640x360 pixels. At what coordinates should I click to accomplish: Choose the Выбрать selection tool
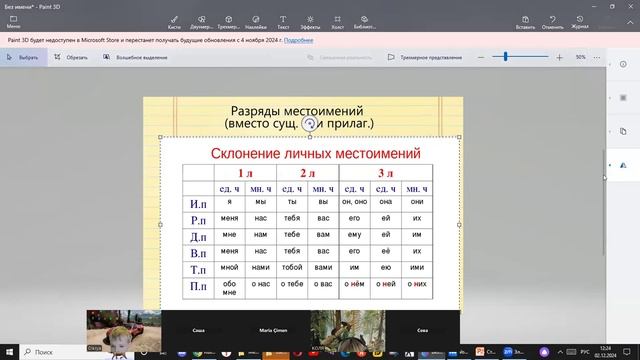(23, 58)
